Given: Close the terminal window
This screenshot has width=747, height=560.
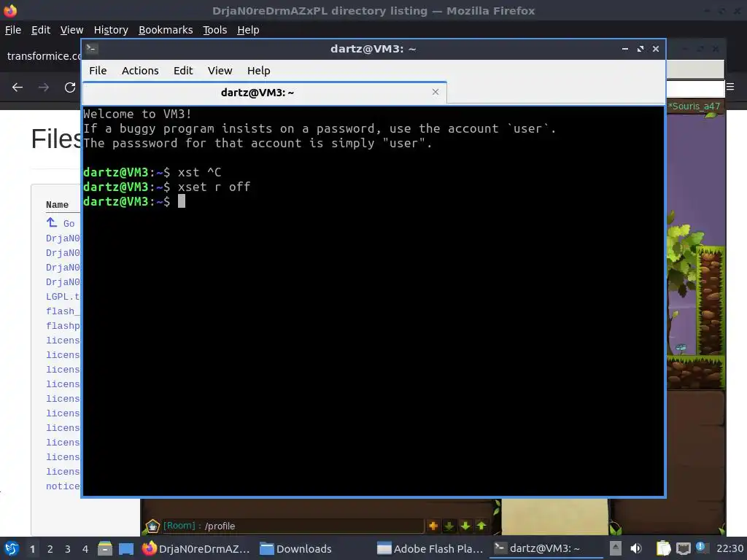Looking at the screenshot, I should click(x=656, y=49).
